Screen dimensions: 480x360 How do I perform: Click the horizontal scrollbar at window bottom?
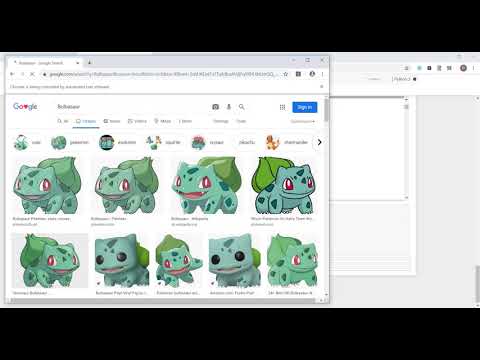(163, 300)
